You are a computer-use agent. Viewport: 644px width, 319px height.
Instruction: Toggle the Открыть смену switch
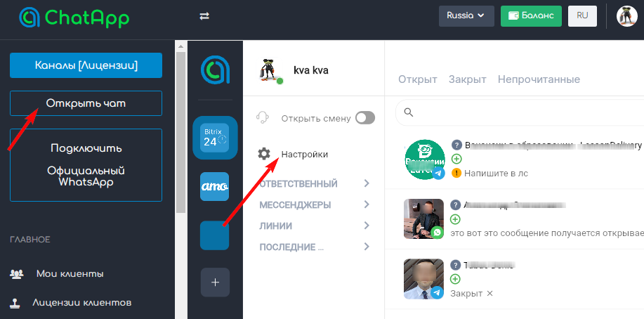coord(365,118)
